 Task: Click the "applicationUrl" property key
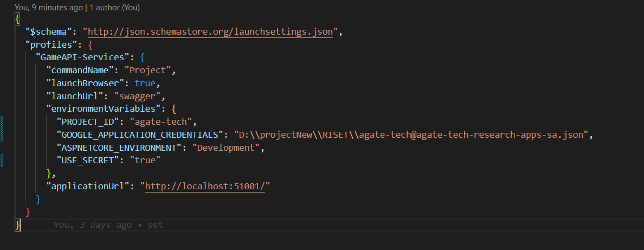pos(88,186)
